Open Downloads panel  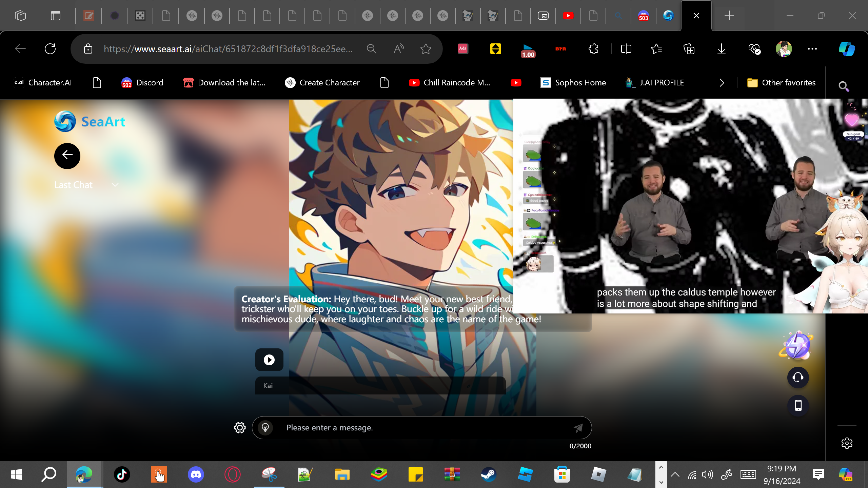click(x=722, y=49)
